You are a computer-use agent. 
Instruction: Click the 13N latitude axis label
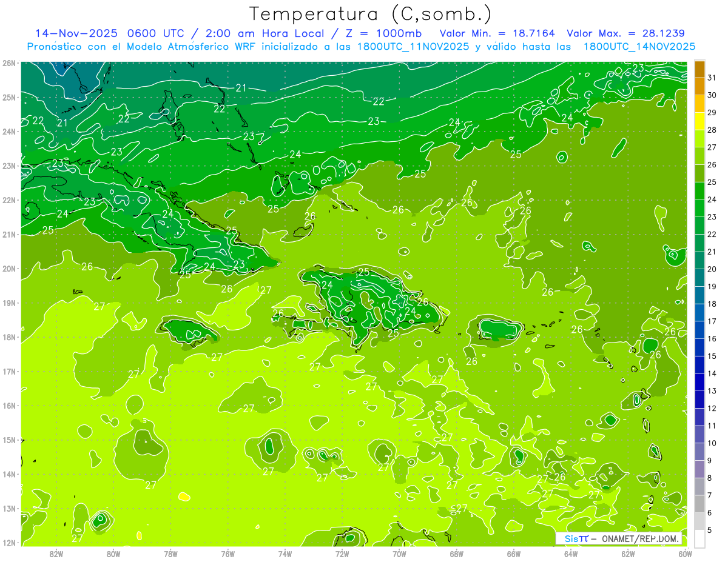tap(9, 508)
